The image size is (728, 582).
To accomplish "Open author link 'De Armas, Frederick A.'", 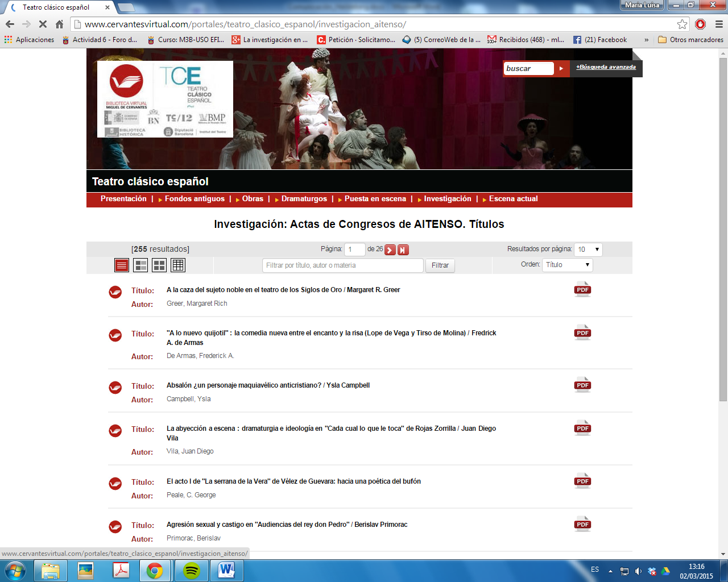I will [x=200, y=356].
